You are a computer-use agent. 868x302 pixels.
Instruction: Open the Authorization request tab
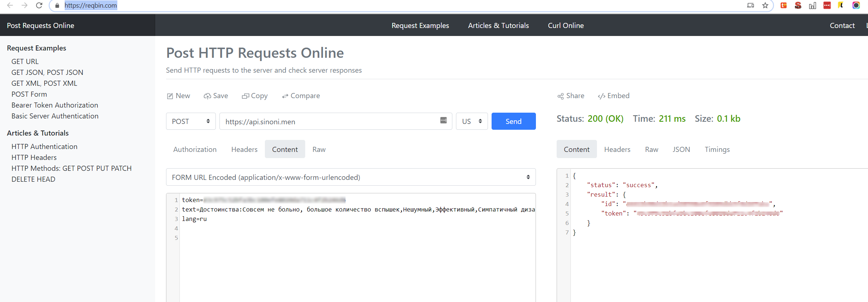coord(195,149)
